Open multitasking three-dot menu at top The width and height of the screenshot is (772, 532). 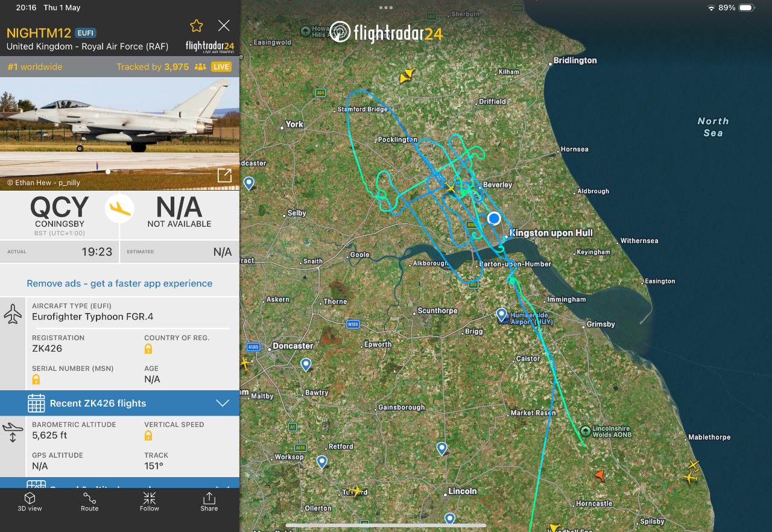coord(386,7)
